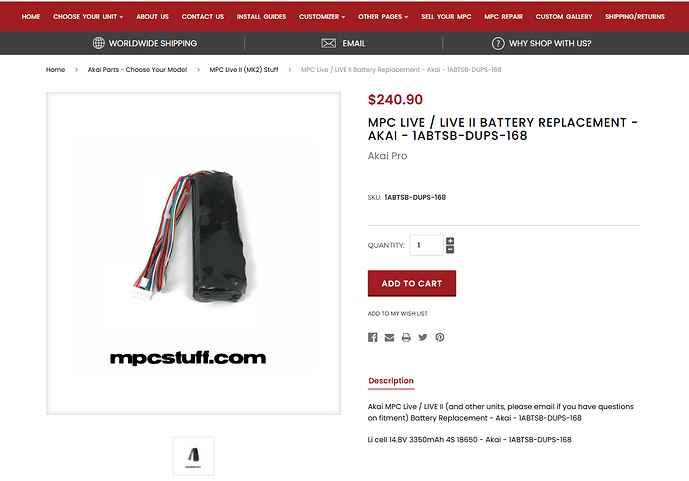
Task: Click the envelope icon beside Email
Action: pyautogui.click(x=328, y=43)
